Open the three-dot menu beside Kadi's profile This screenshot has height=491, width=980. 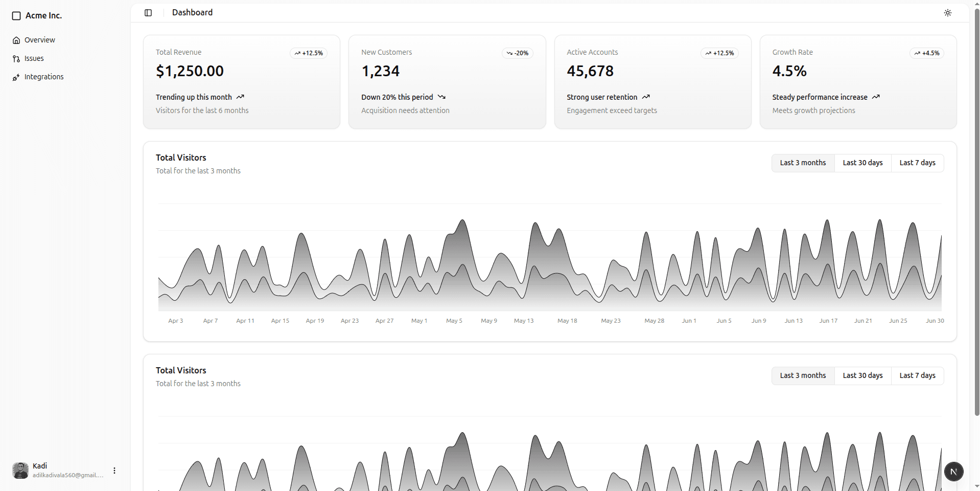[113, 471]
